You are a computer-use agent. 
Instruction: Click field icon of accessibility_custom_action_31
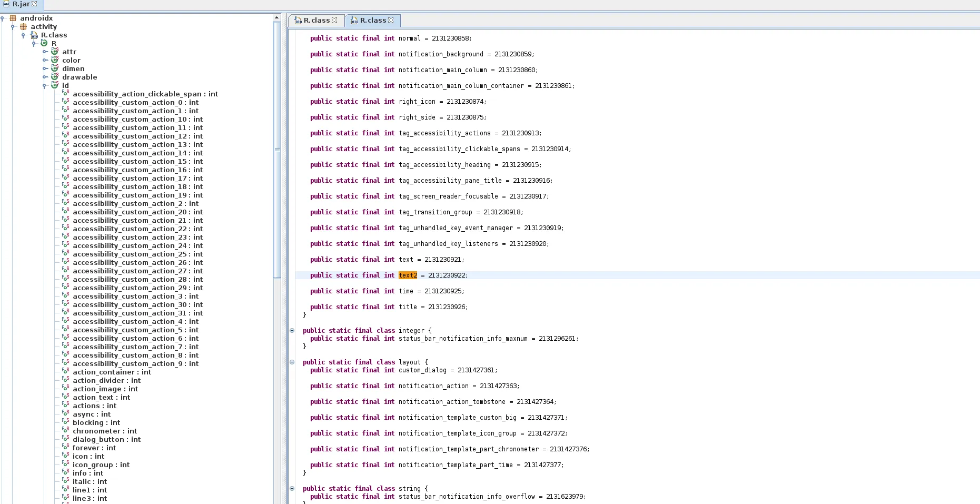pyautogui.click(x=66, y=312)
